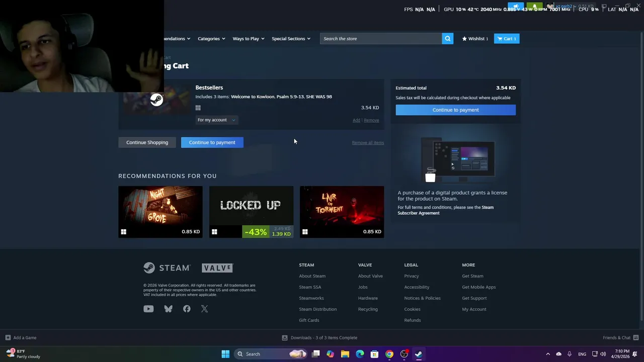This screenshot has width=644, height=362.
Task: Open Google Chrome from the taskbar
Action: click(389, 354)
